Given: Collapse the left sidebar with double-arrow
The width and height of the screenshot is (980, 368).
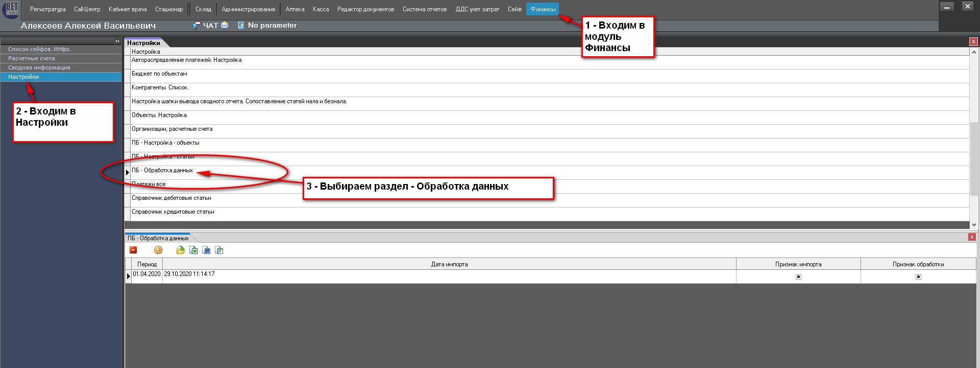Looking at the screenshot, I should 117,41.
